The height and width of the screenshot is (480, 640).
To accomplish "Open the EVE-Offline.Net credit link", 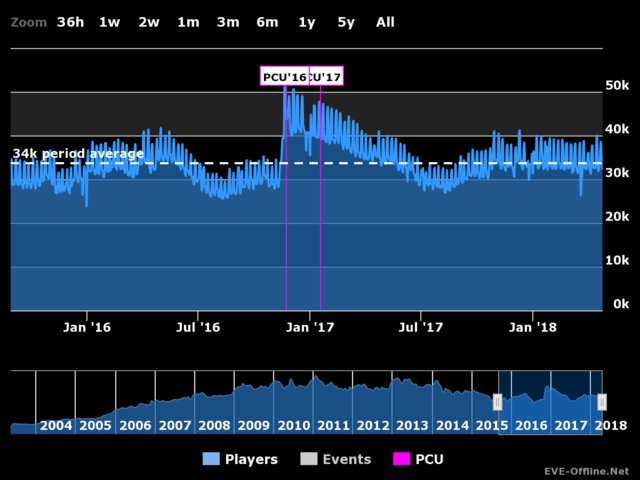I will tap(587, 470).
